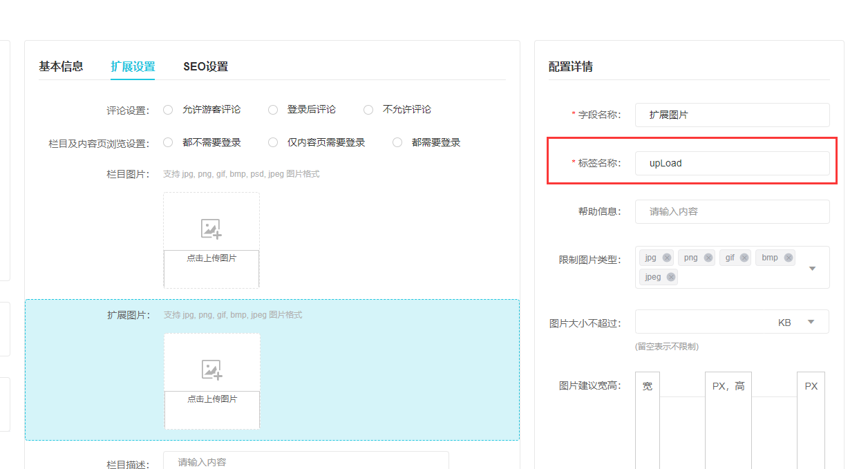Screen dimensions: 868x469
Task: Select 不允许评论 radio option
Action: [x=368, y=109]
